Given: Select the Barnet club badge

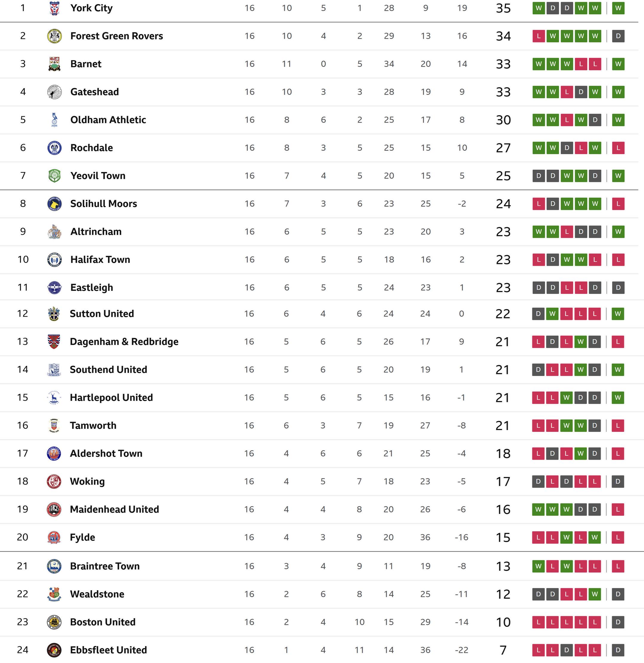Looking at the screenshot, I should click(x=54, y=64).
